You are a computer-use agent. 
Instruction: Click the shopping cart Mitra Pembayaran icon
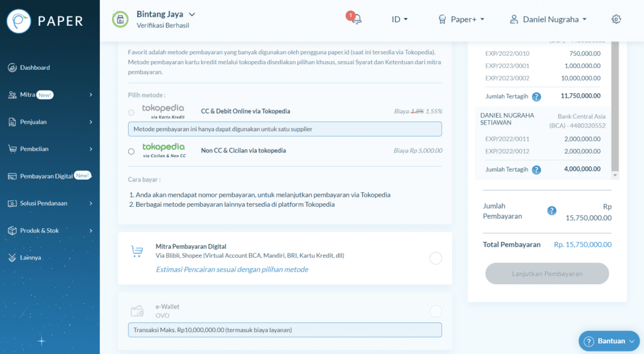(137, 252)
